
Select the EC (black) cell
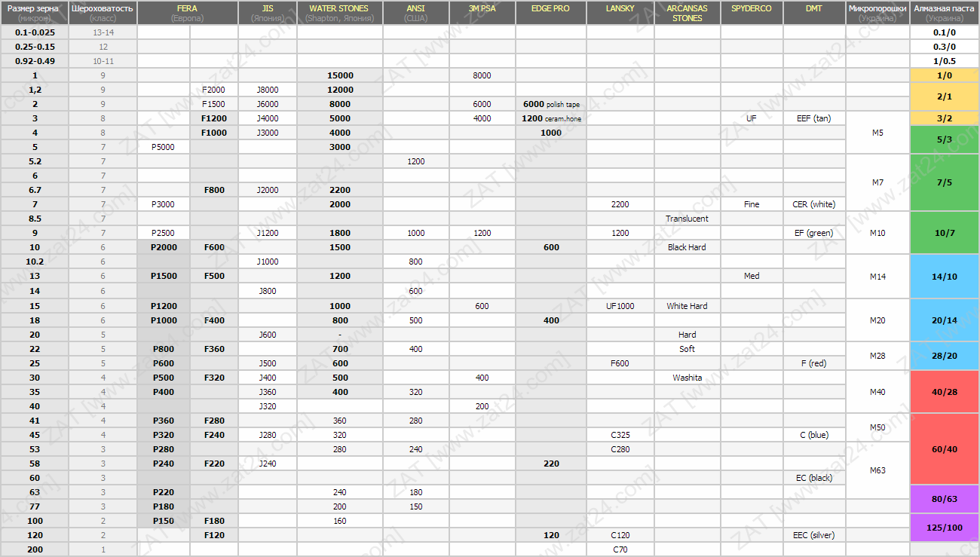[x=814, y=478]
